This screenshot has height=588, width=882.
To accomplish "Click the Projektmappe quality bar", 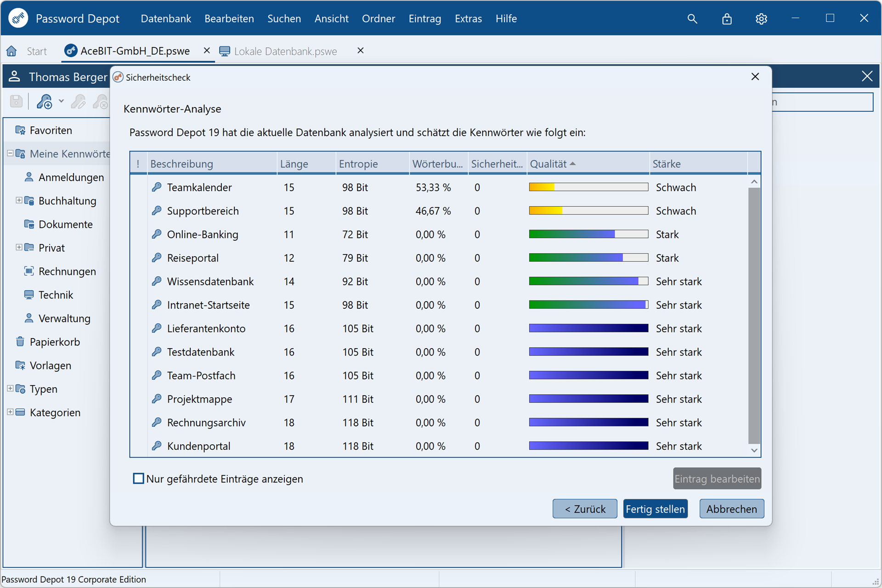I will tap(588, 399).
